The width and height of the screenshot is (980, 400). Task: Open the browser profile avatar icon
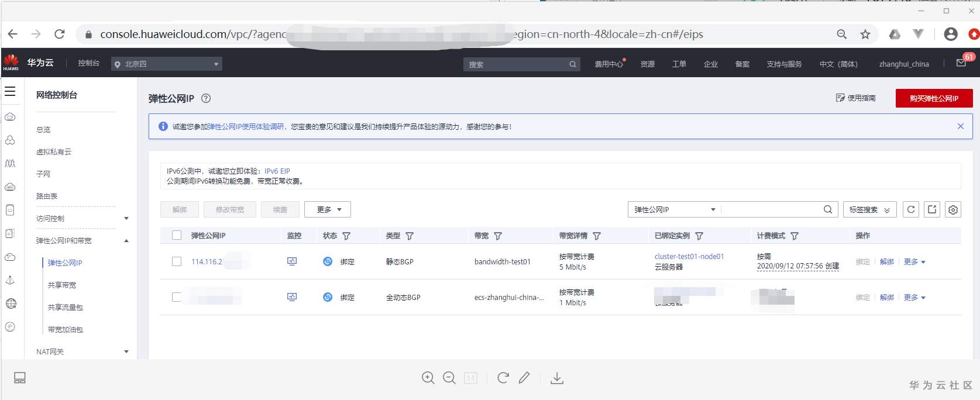click(x=951, y=35)
